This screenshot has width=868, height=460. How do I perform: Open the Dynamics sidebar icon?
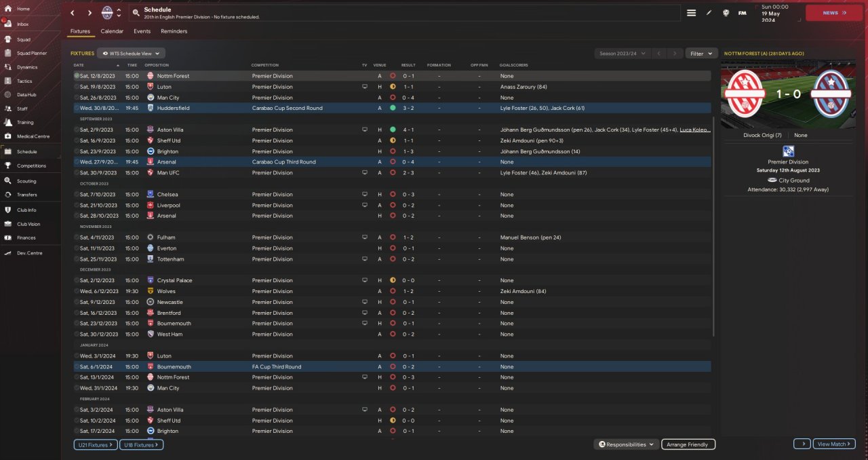7,67
